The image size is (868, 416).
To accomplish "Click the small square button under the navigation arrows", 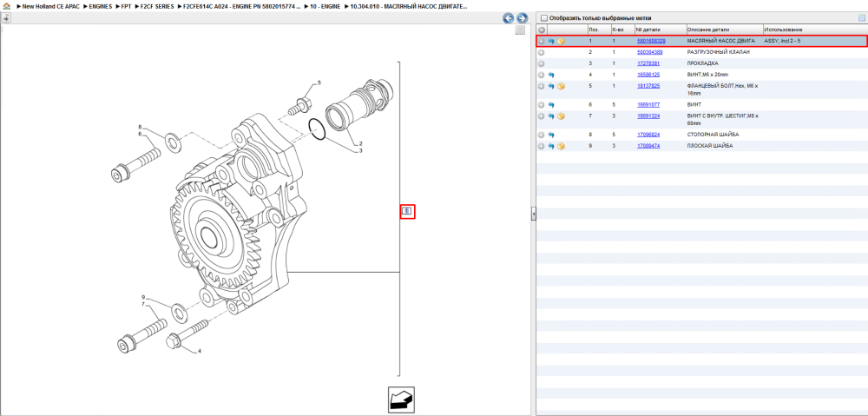I will (520, 30).
